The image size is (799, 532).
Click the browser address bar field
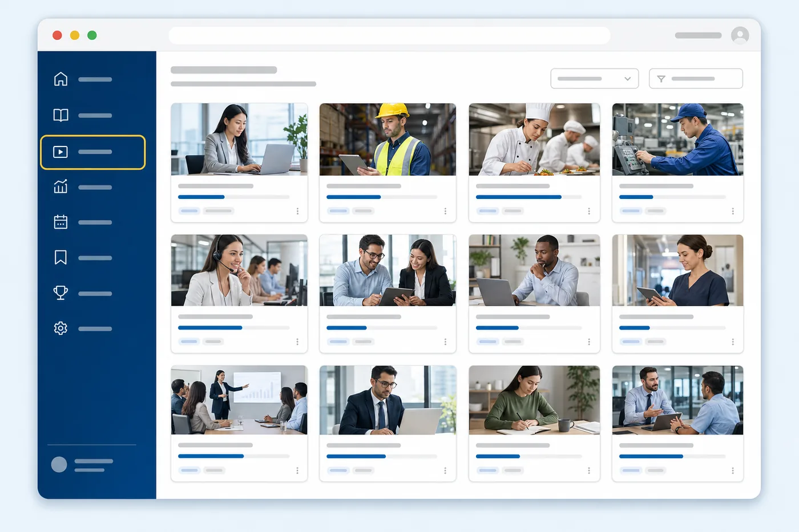point(389,35)
